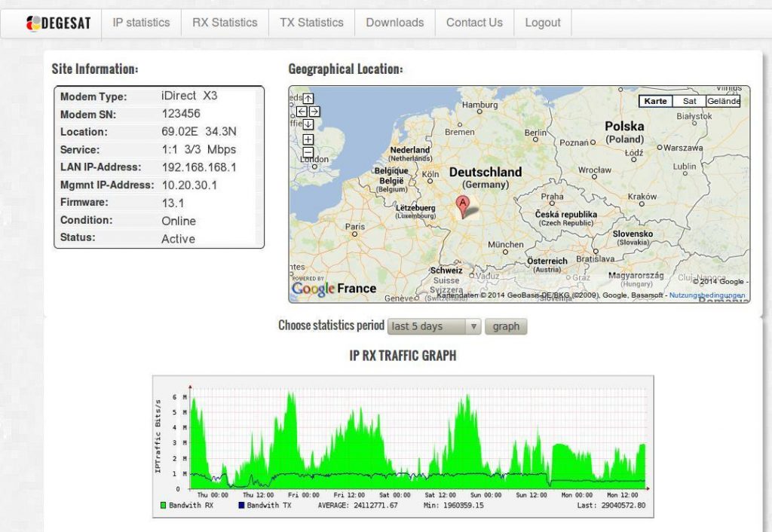
Task: Select the Mgmnt IP-Address 10.20.30.1
Action: [x=189, y=185]
